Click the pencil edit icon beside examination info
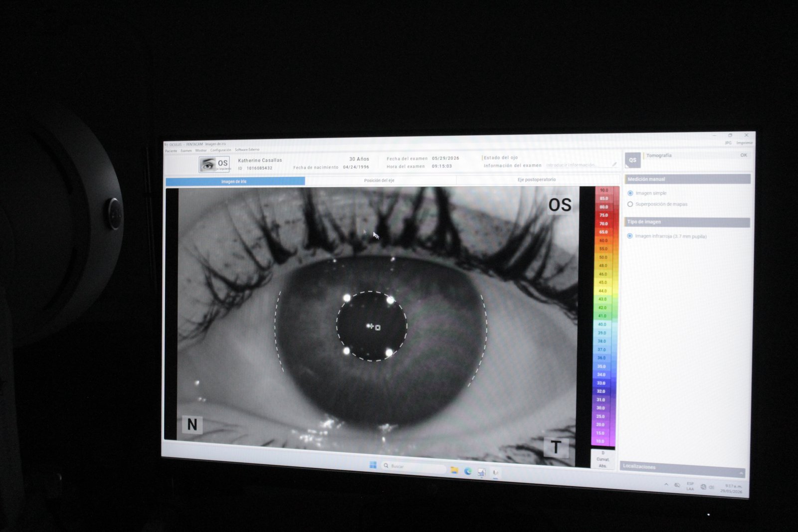This screenshot has width=798, height=532. click(614, 165)
